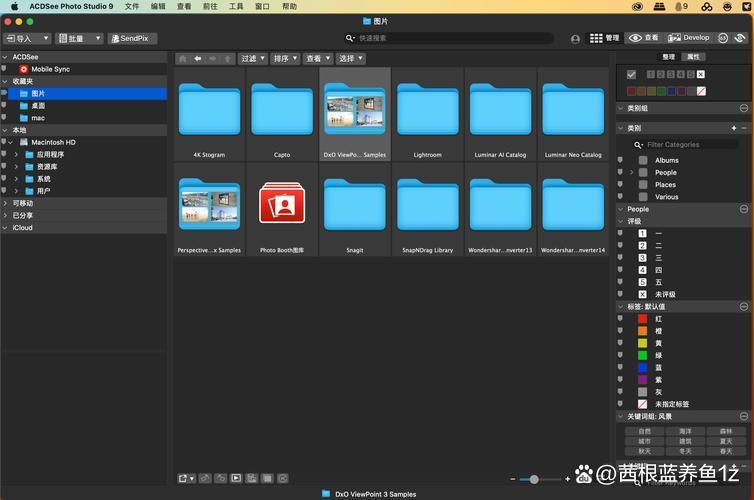Image resolution: width=754 pixels, height=500 pixels.
Task: Click the SendPix button
Action: [132, 38]
